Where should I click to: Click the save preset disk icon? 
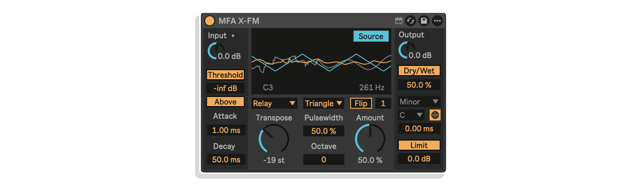point(424,21)
